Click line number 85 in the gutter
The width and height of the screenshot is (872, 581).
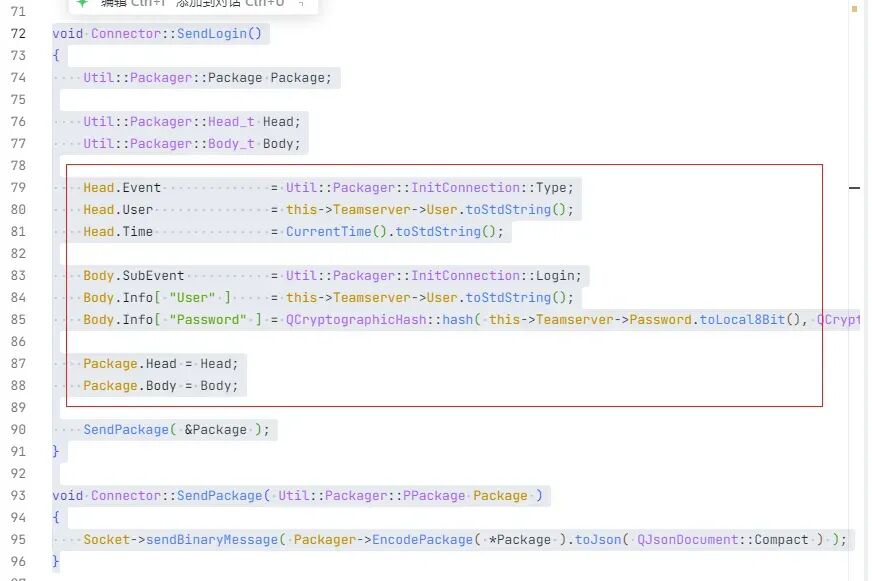(18, 320)
